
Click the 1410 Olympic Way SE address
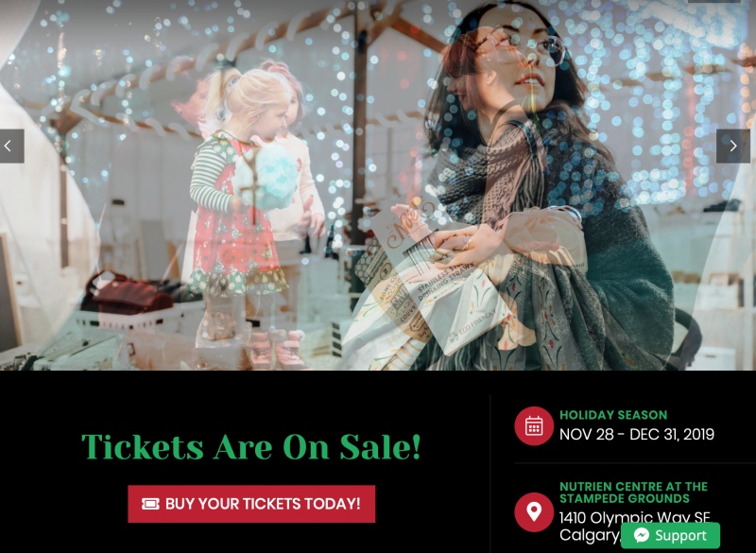[635, 518]
